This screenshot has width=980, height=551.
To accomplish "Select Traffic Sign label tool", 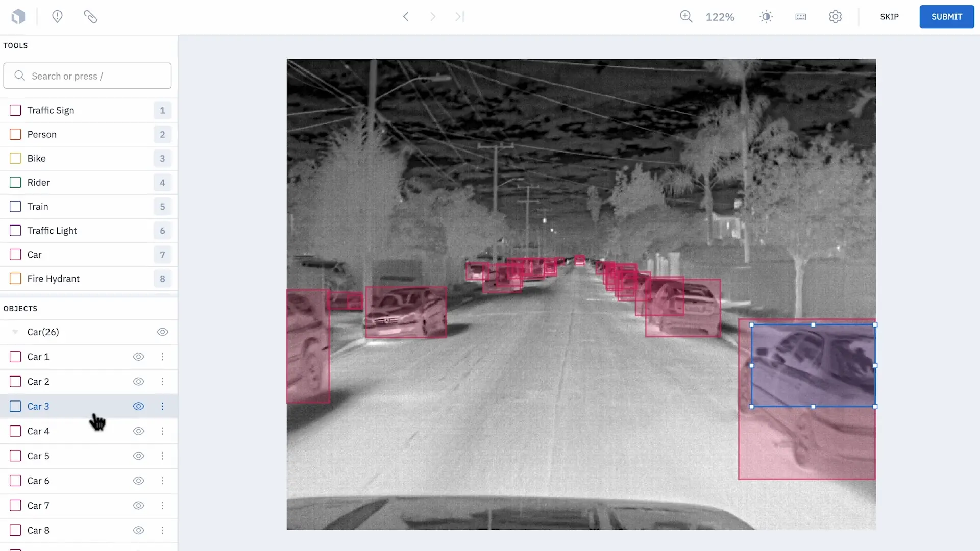I will (x=51, y=110).
